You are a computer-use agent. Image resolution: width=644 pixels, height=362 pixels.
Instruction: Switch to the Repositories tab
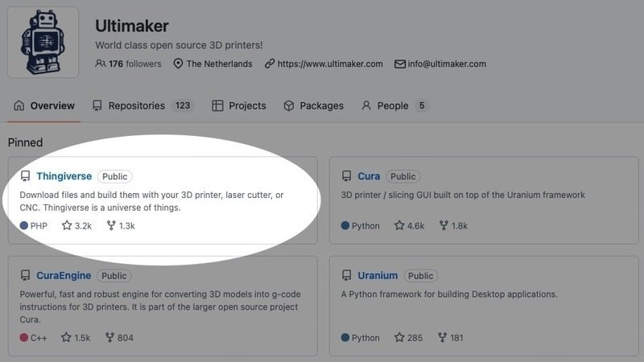[x=136, y=105]
